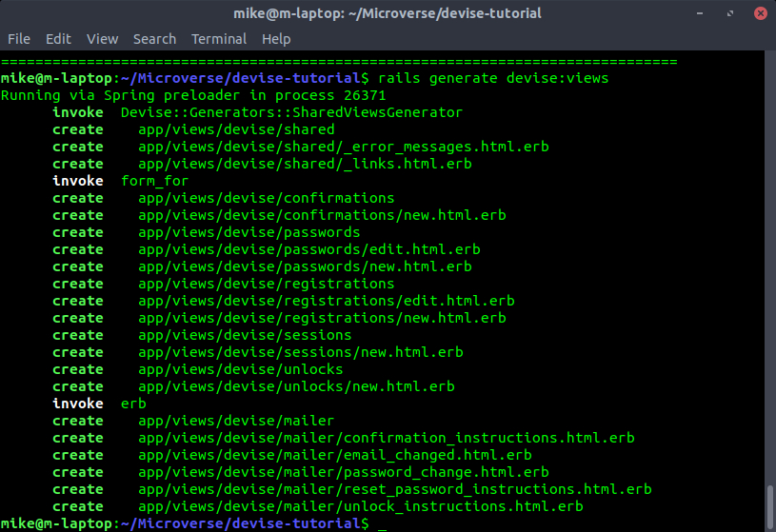Viewport: 776px width, 532px height.
Task: Open the File menu
Action: coord(19,39)
